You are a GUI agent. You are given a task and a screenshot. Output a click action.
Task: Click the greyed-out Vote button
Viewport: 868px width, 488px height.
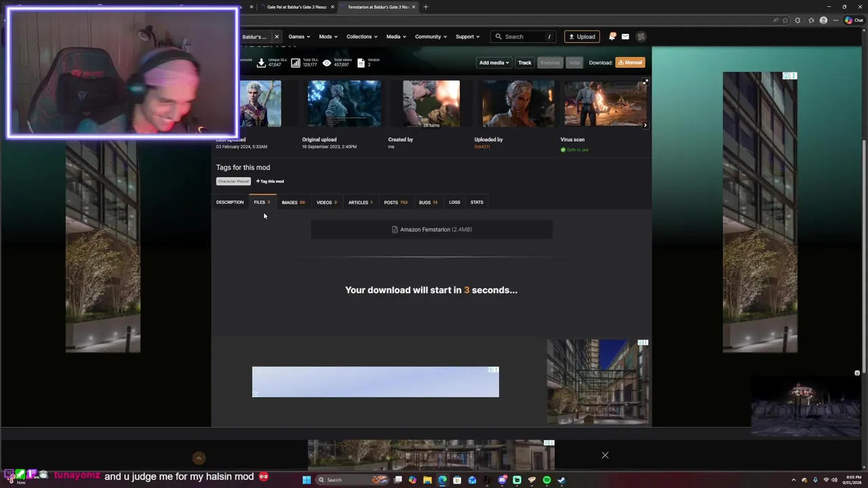574,62
